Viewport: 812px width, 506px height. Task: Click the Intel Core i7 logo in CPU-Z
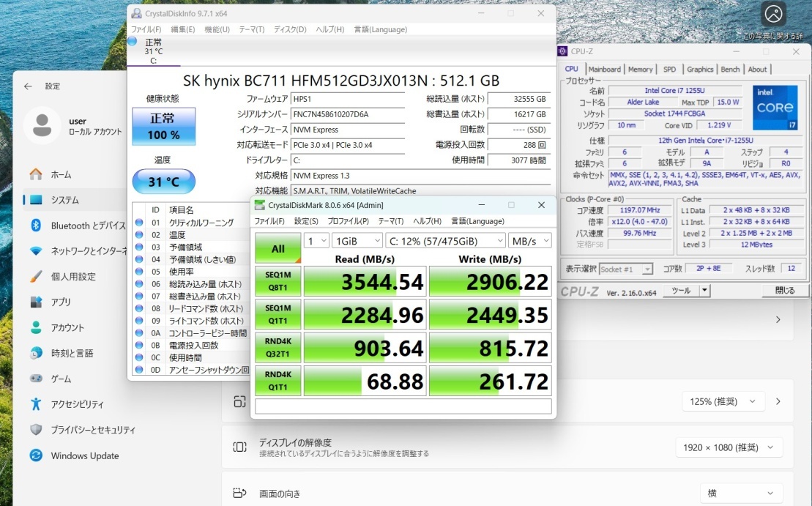click(x=775, y=108)
